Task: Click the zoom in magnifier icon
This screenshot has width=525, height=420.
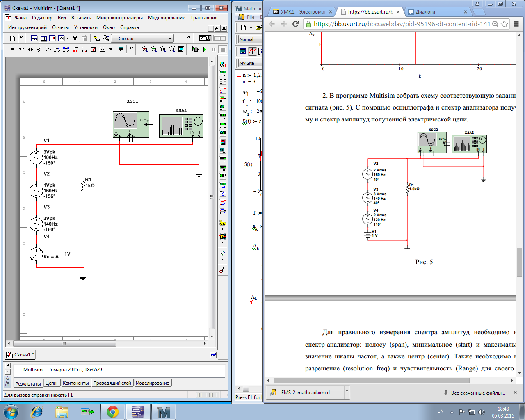Action: (145, 49)
